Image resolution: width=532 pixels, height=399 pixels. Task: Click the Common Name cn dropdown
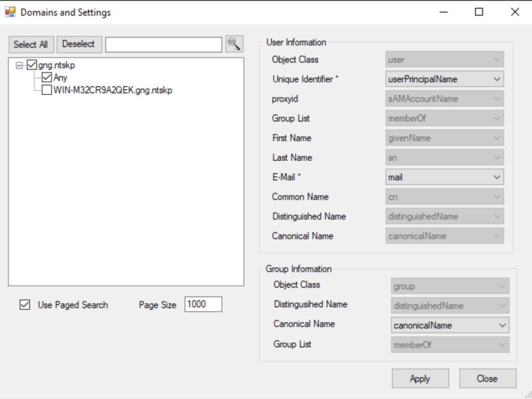445,197
